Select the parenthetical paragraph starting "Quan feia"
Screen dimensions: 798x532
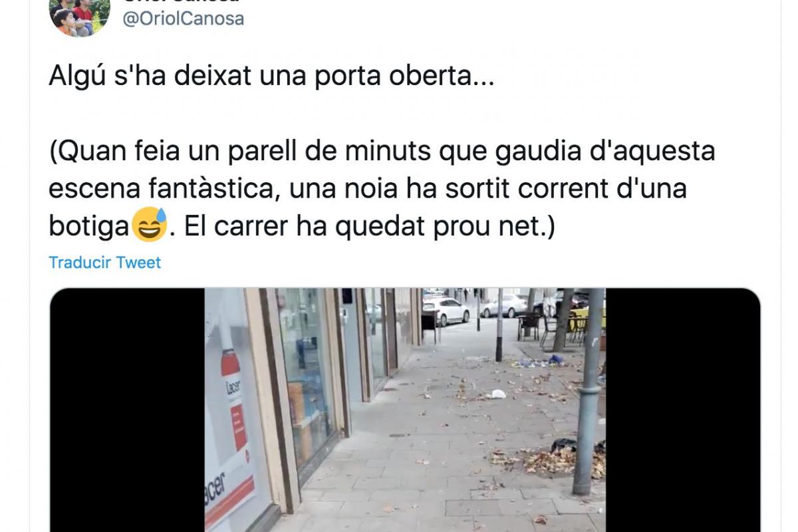(382, 190)
